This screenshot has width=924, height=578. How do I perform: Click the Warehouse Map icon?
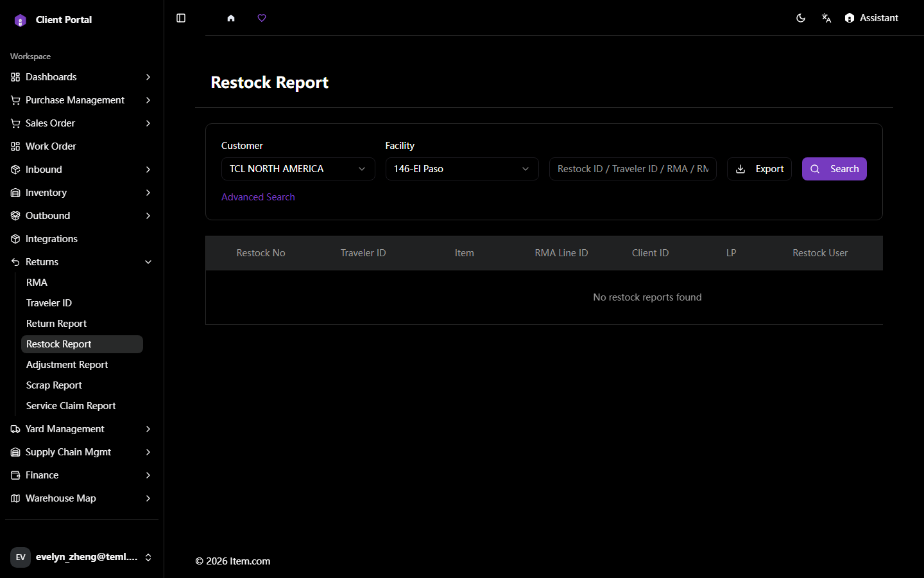click(x=15, y=498)
